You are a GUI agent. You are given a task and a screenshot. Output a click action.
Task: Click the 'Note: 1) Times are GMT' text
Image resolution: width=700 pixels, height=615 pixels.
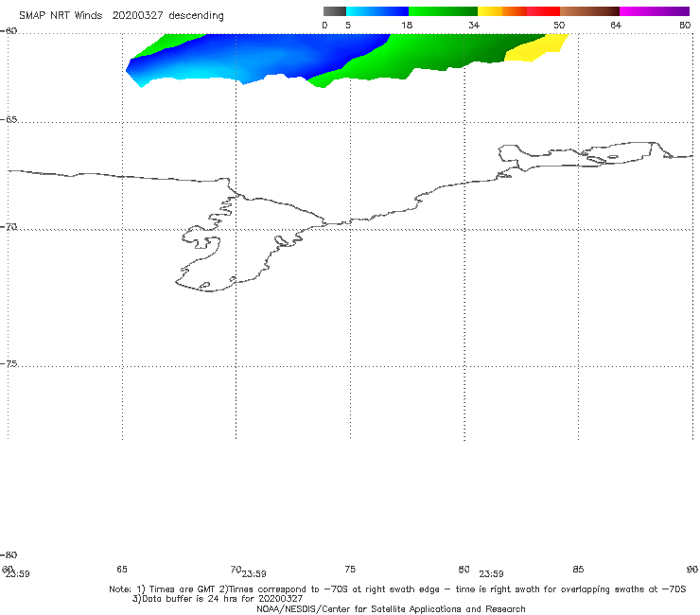click(164, 589)
